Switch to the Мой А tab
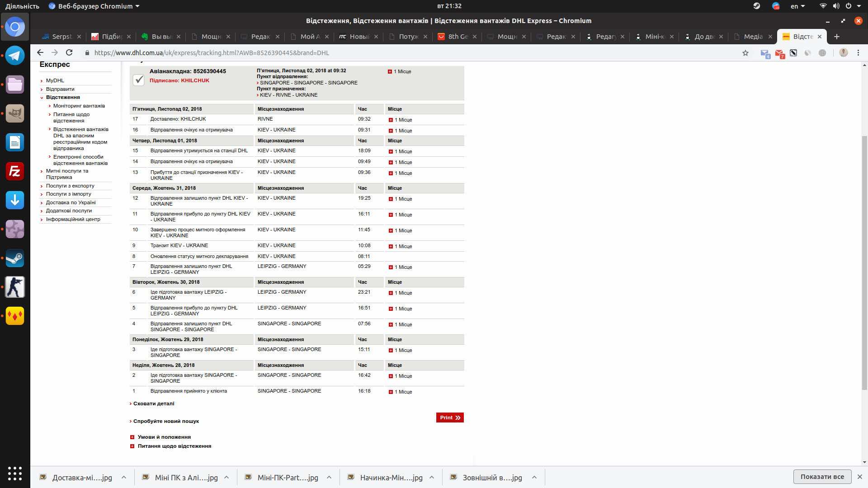868x488 pixels. (x=310, y=37)
